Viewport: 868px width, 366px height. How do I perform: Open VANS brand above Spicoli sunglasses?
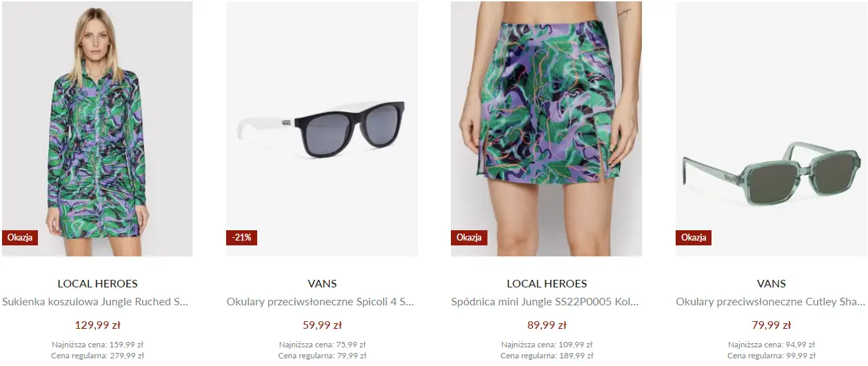coord(322,283)
